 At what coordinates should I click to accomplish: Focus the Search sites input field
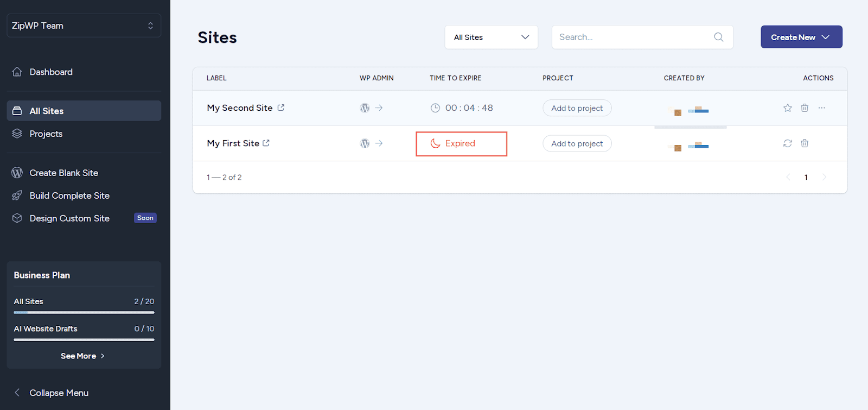click(x=632, y=37)
